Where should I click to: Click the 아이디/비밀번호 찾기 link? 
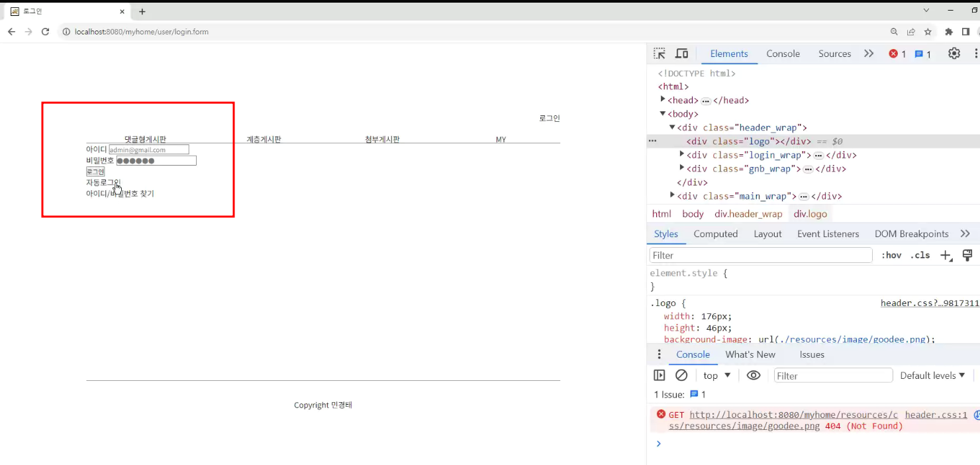120,193
